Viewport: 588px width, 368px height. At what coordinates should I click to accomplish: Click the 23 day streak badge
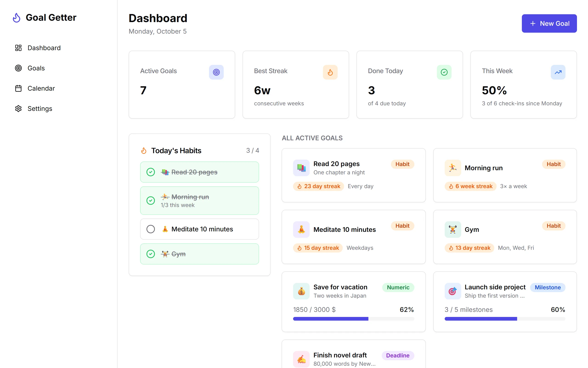coord(319,186)
